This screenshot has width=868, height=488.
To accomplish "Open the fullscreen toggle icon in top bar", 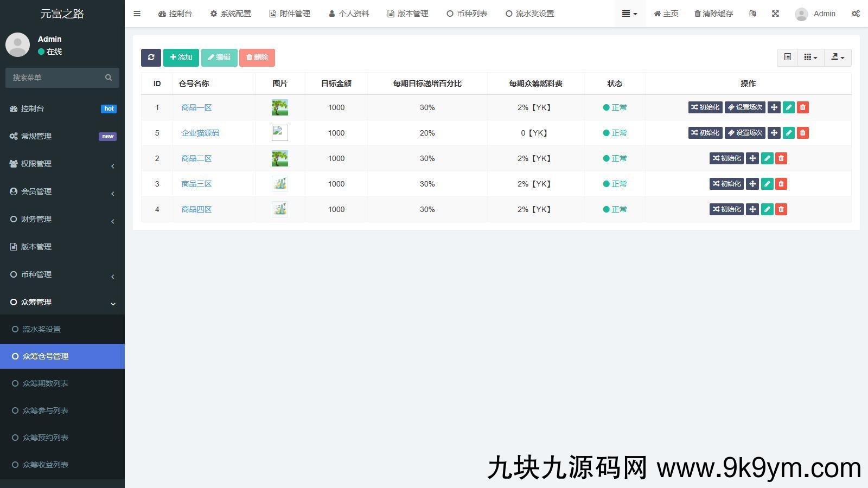I will click(775, 14).
